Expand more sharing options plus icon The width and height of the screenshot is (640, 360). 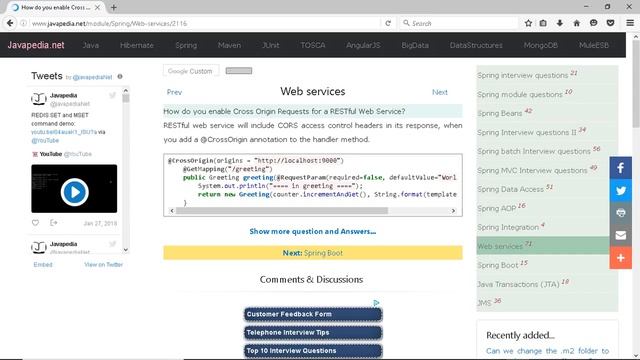click(620, 258)
